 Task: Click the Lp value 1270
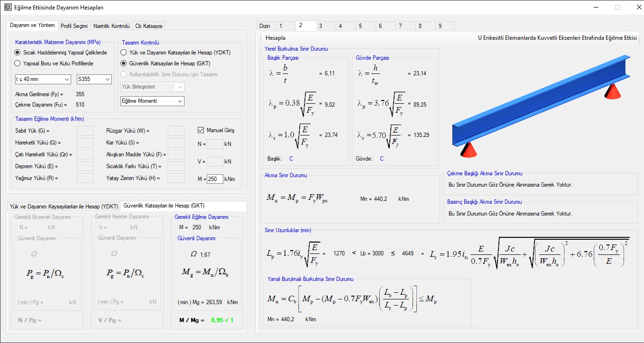339,253
